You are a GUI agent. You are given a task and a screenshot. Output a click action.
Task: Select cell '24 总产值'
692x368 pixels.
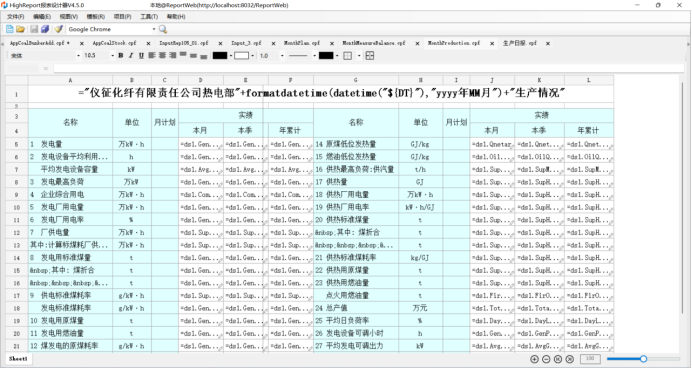tap(356, 308)
